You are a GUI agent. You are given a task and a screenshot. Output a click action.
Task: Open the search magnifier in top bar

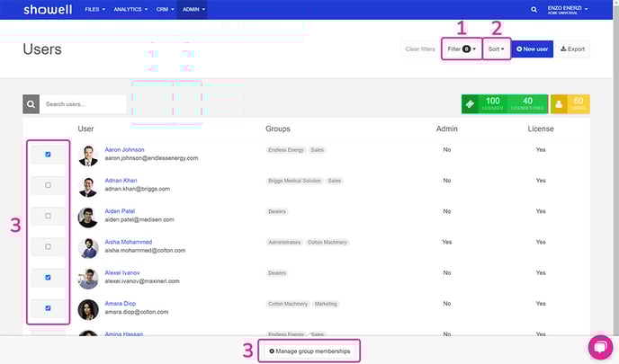(x=534, y=9)
